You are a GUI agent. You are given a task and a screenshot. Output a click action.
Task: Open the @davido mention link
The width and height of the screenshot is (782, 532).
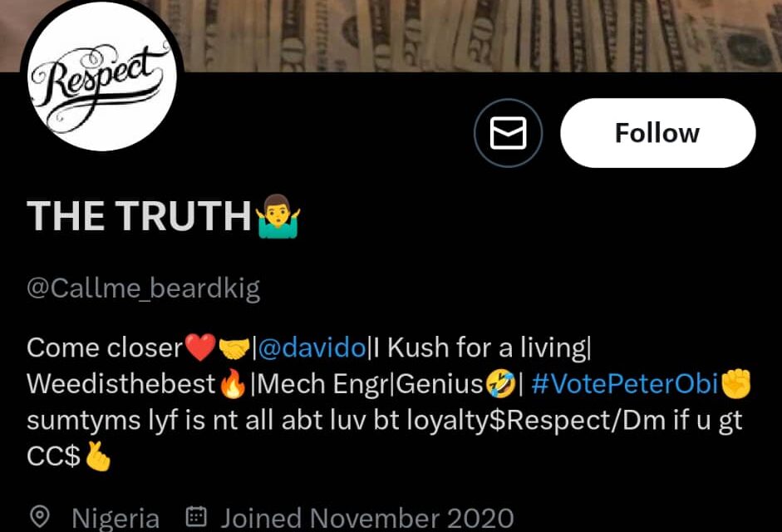tap(312, 347)
